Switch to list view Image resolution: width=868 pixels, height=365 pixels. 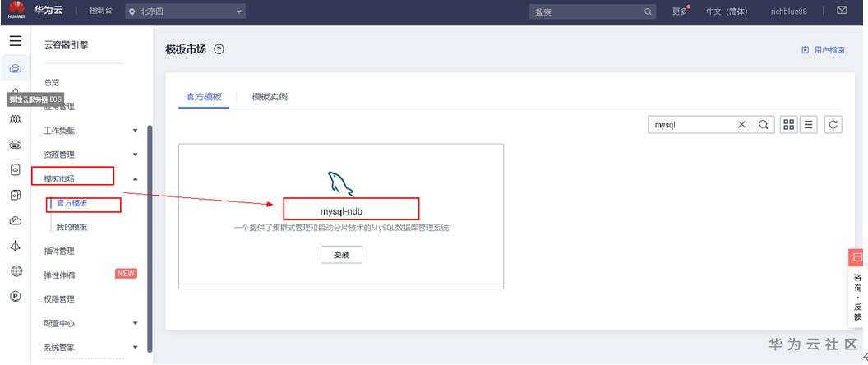click(808, 125)
